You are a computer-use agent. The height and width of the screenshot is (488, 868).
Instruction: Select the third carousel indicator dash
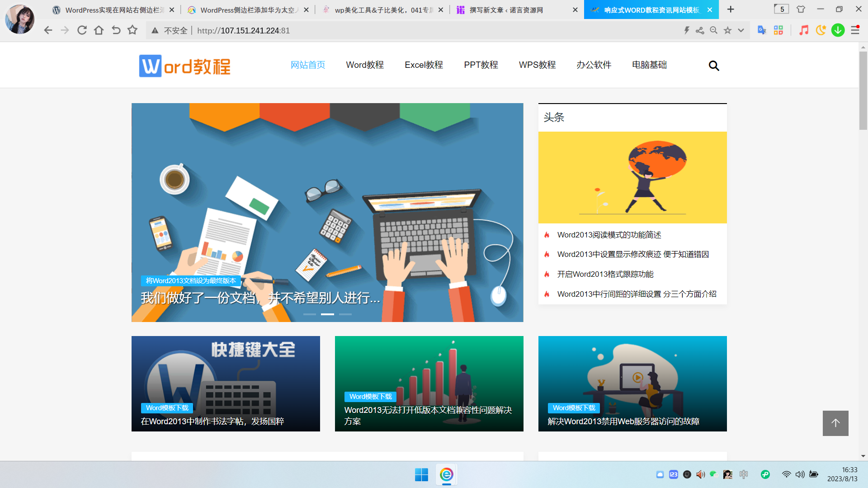[345, 314]
